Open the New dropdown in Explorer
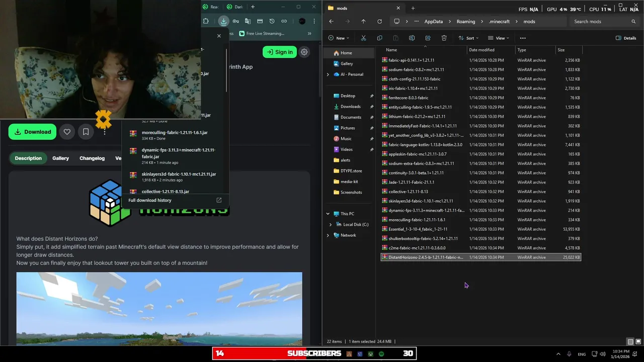This screenshot has height=362, width=644. [339, 38]
